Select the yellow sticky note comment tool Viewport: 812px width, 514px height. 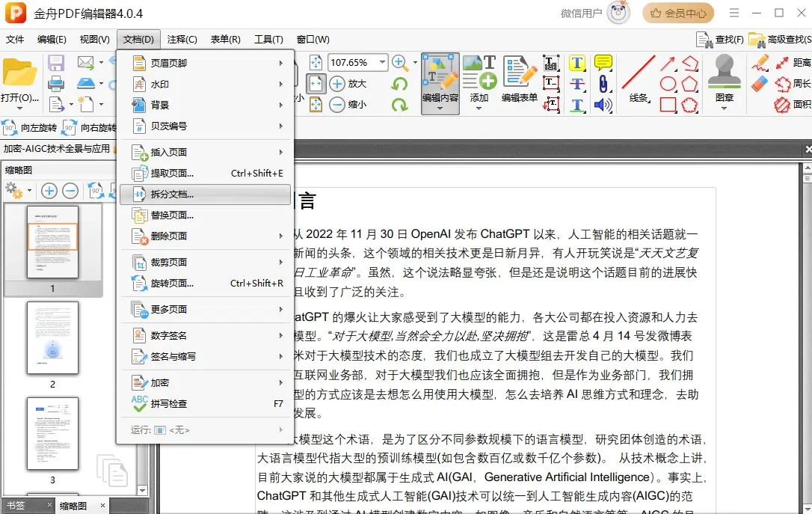pyautogui.click(x=603, y=63)
